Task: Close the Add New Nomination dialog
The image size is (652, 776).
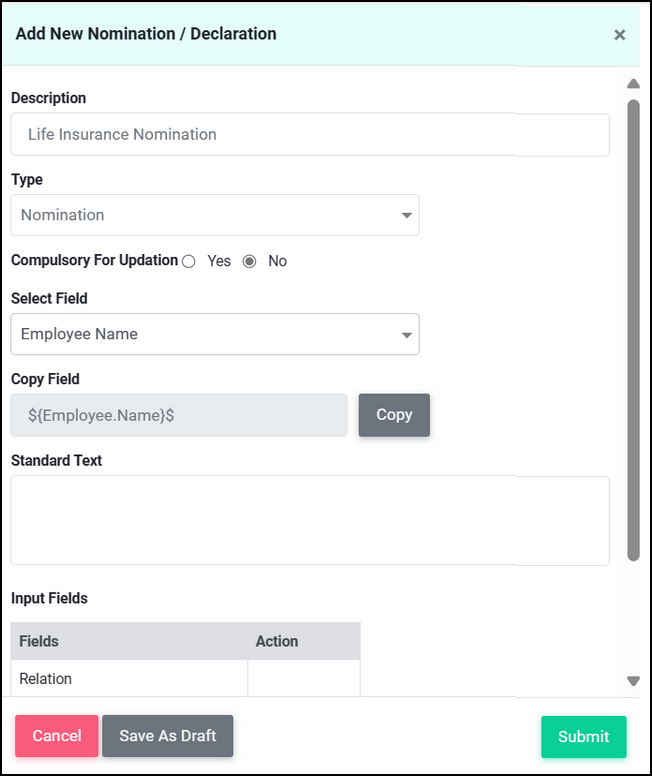Action: (x=619, y=35)
